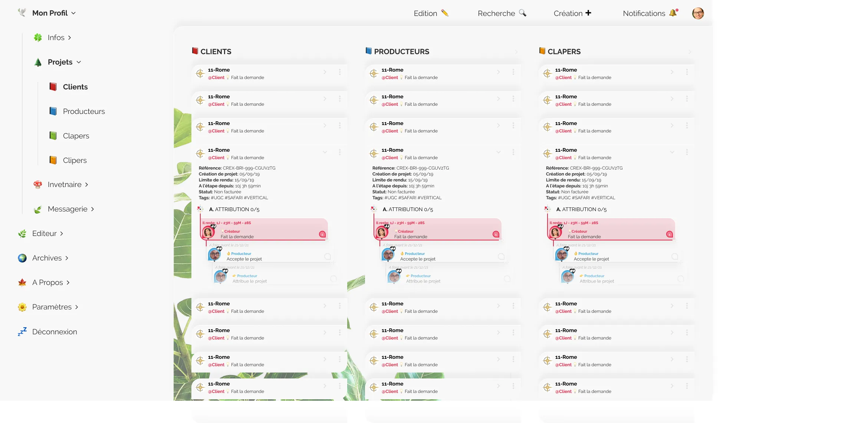
Task: Click the CLAPERS column header arrow
Action: point(690,52)
